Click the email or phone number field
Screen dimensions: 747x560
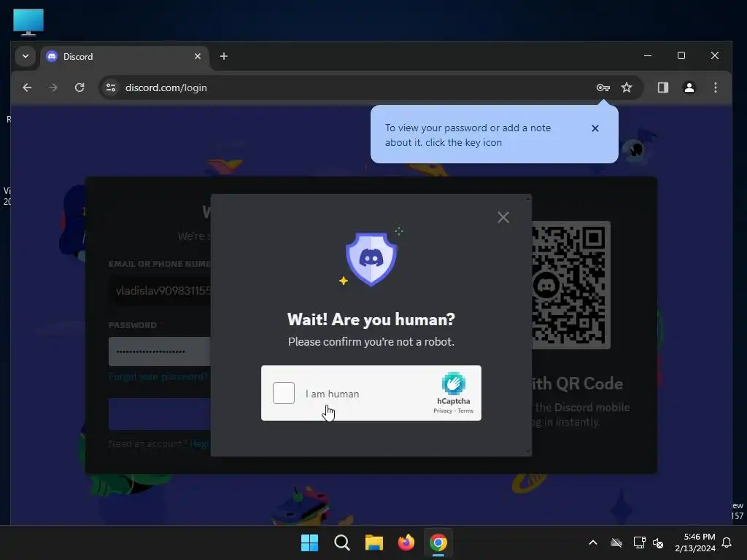(160, 290)
